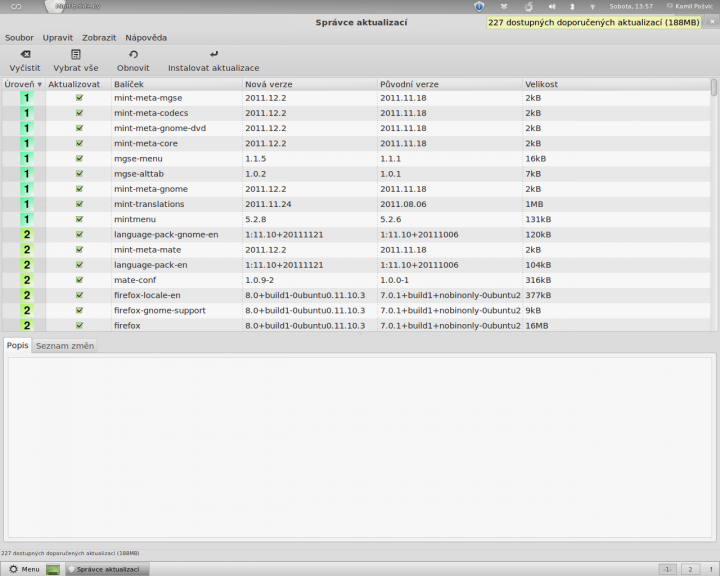The width and height of the screenshot is (720, 576).
Task: Click mintmenu original version 5.2.6
Action: (x=390, y=219)
